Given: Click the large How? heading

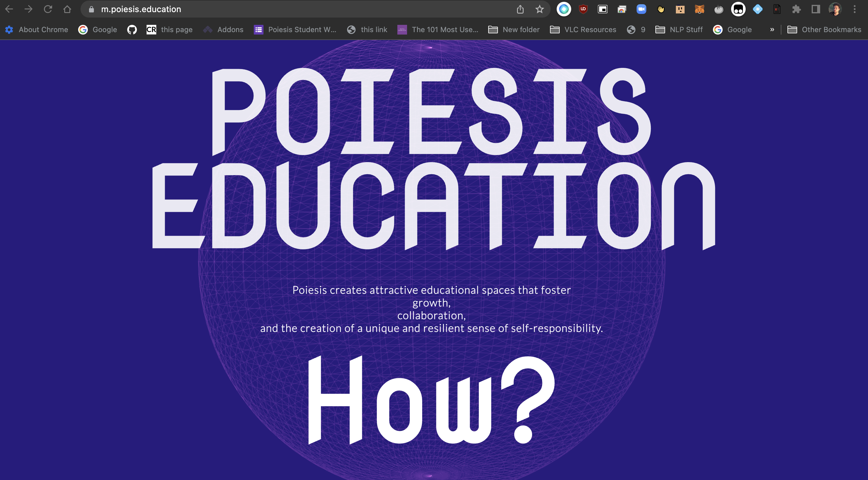Looking at the screenshot, I should click(431, 400).
